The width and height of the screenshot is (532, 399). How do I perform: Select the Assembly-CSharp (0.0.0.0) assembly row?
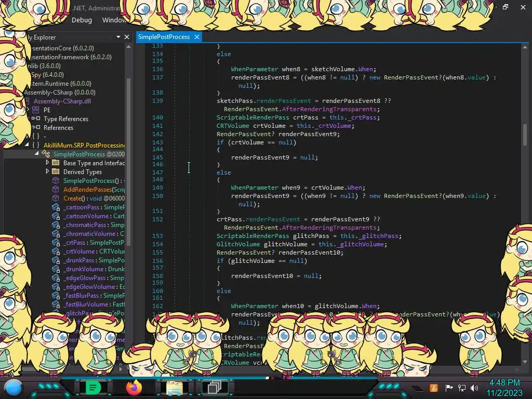[x=60, y=92]
